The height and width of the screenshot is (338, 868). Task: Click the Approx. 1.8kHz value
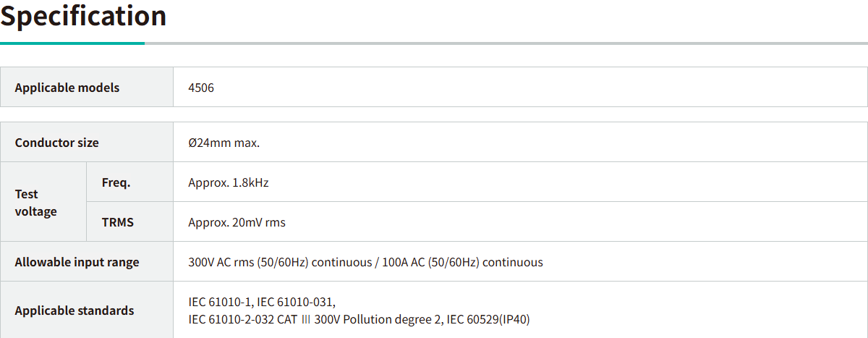pos(229,182)
